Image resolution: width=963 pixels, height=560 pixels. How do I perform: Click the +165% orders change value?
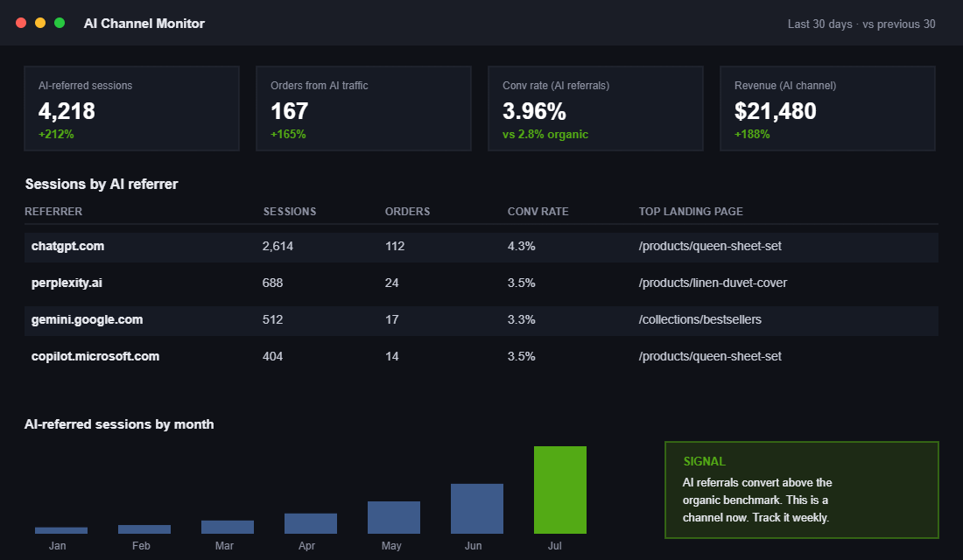288,134
